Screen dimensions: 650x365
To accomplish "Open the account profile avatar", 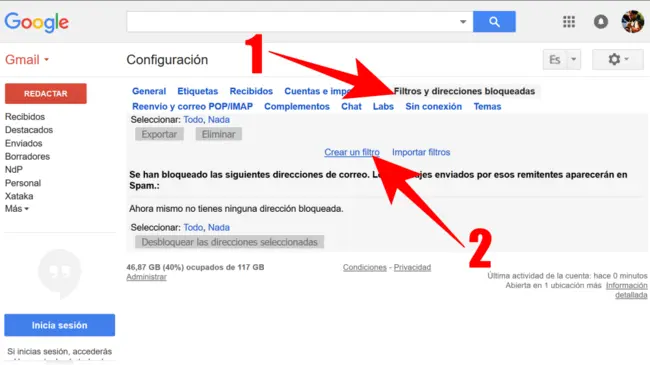I will 633,22.
